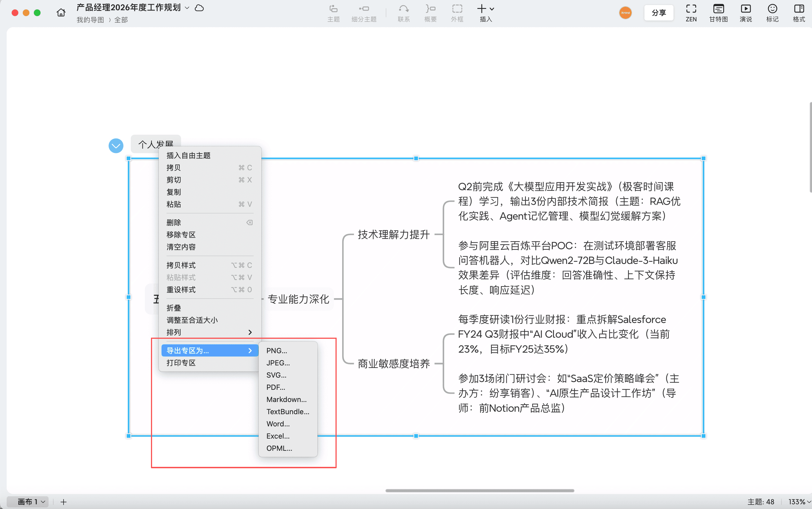Click the horizontal canvas scrollbar
The image size is (812, 509).
coord(480,490)
